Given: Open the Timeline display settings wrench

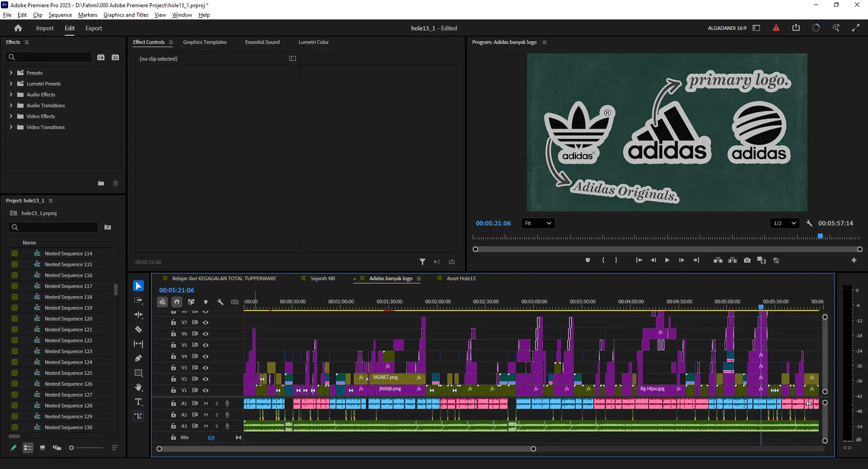Looking at the screenshot, I should [220, 302].
